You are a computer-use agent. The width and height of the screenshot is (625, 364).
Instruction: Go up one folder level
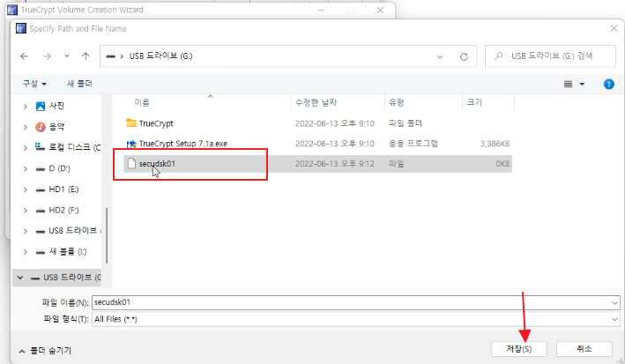pyautogui.click(x=86, y=56)
